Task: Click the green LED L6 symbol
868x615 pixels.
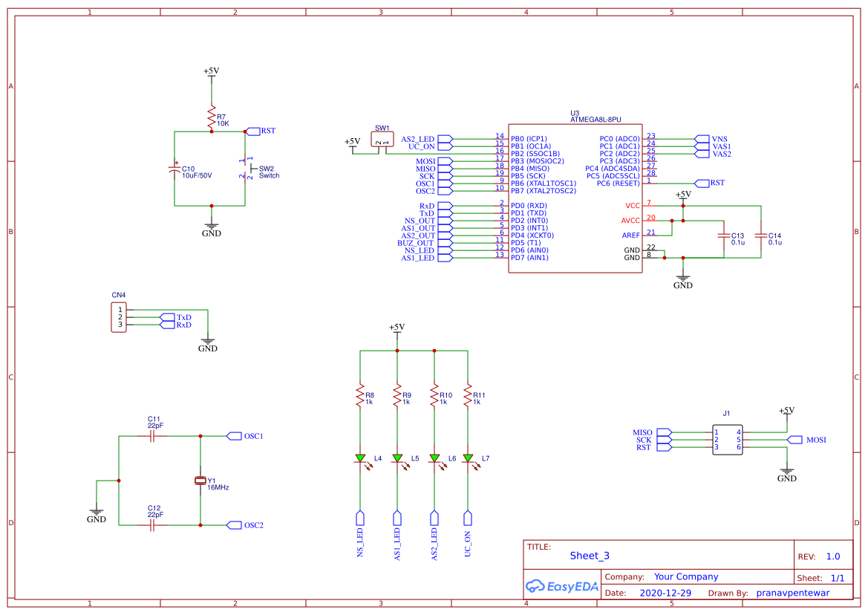Action: (x=434, y=458)
